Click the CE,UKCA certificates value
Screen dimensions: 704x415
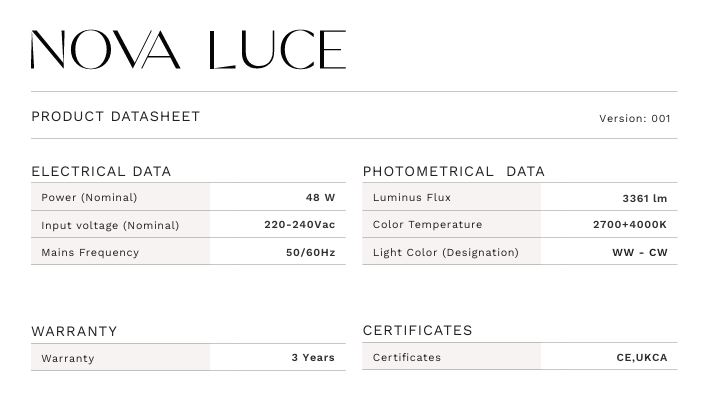641,357
